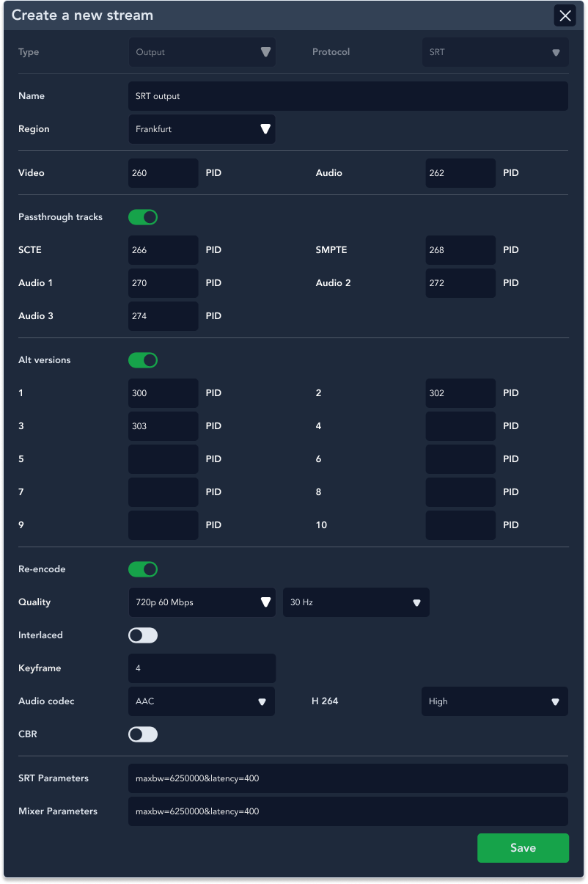This screenshot has width=588, height=884.
Task: Click the Audio codec AAC arrow icon
Action: [262, 701]
